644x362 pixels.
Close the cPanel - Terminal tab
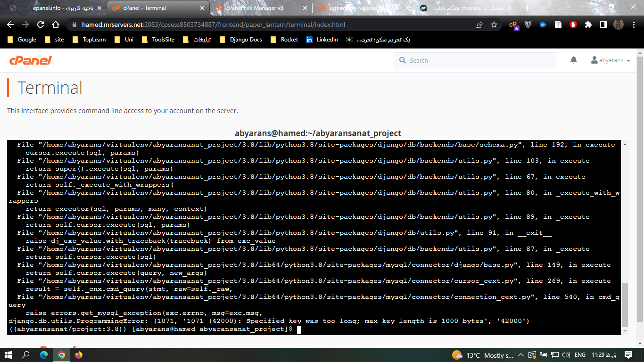202,8
